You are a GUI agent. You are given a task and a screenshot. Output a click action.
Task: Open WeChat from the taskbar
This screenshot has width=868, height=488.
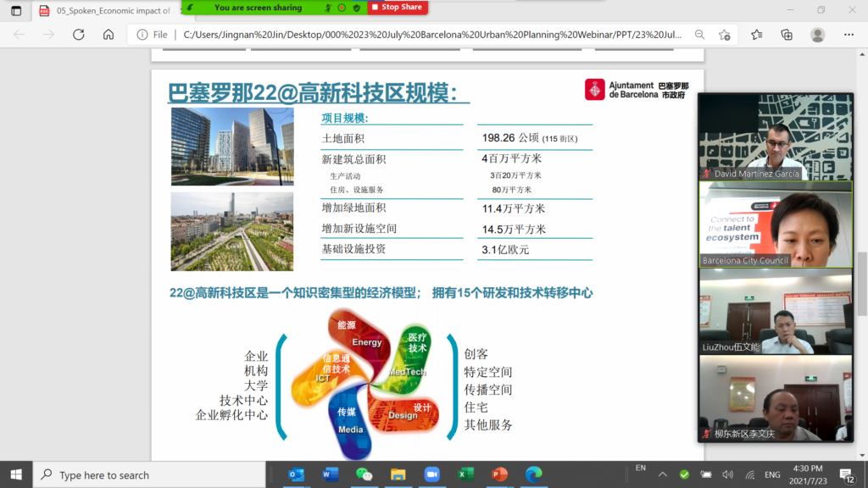(364, 474)
